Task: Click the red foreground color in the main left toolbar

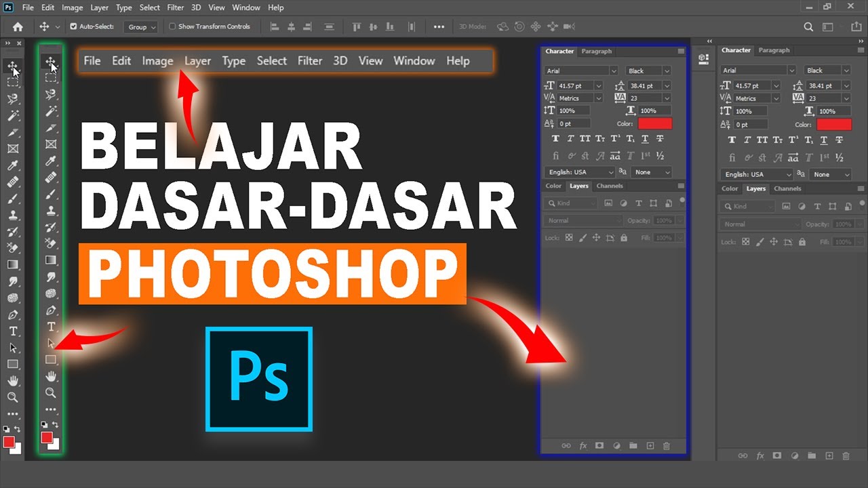Action: pyautogui.click(x=9, y=442)
